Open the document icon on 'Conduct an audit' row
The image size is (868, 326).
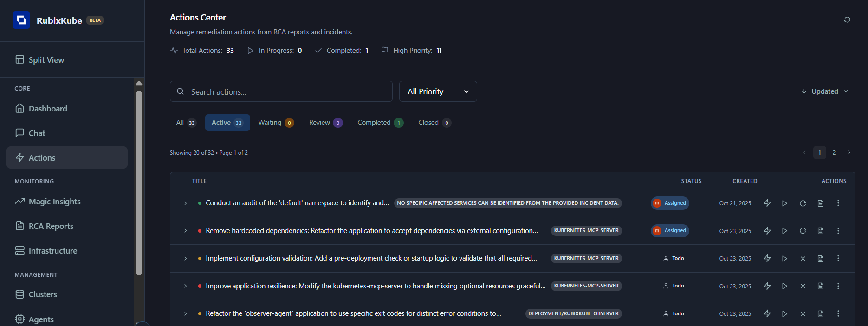pos(821,203)
